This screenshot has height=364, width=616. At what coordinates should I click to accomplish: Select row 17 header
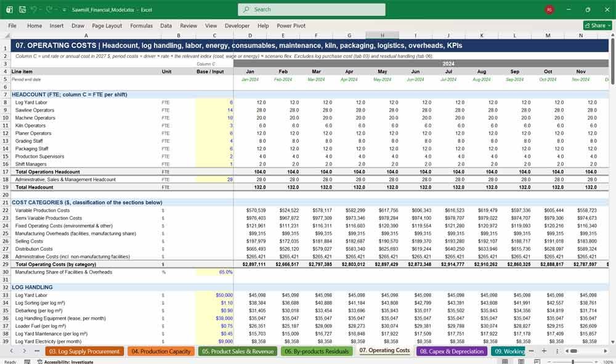click(6, 172)
